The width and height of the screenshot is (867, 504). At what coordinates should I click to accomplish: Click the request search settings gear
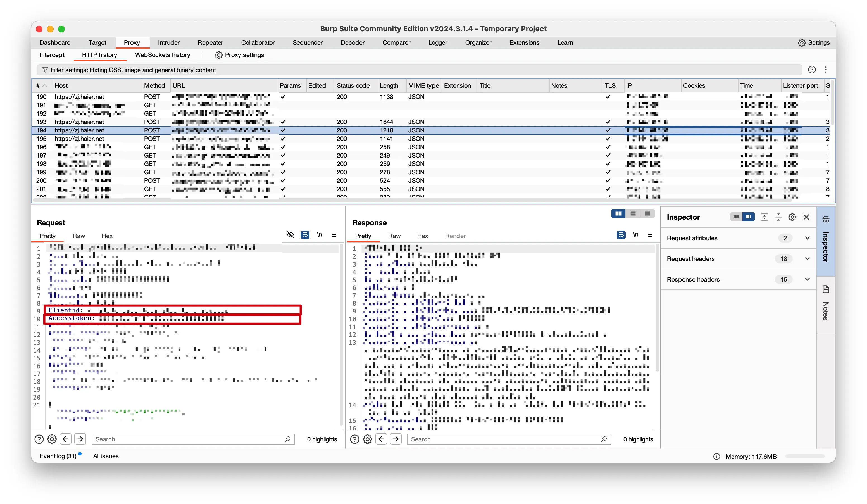(52, 439)
